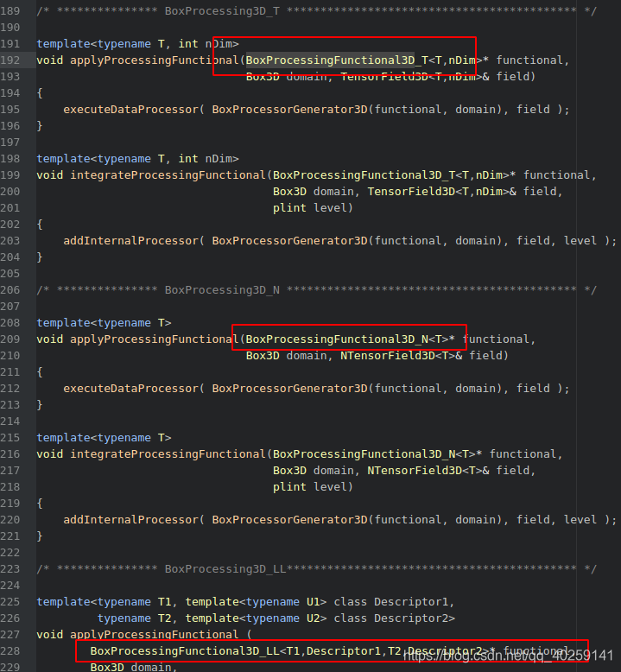This screenshot has height=672, width=621.
Task: Click the BoxProcessing3D_LL section comment
Action: [x=316, y=569]
